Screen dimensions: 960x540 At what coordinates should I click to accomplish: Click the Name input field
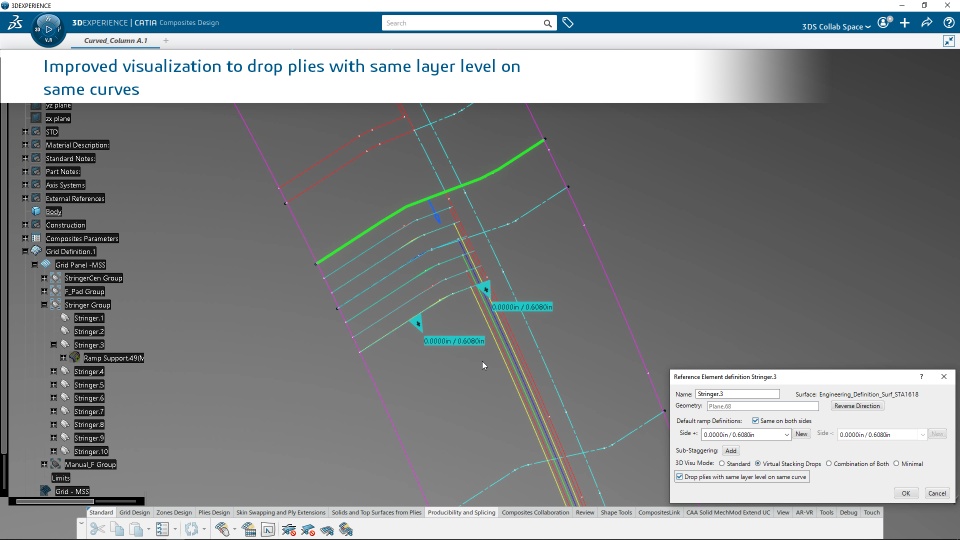click(737, 394)
